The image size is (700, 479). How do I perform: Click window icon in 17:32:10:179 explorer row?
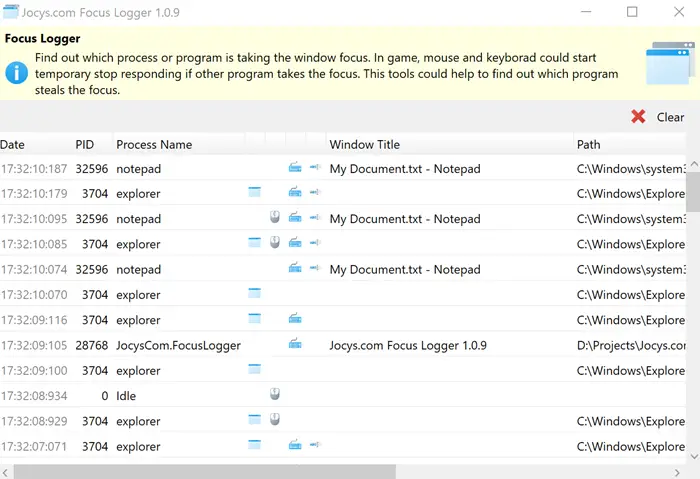(x=254, y=192)
